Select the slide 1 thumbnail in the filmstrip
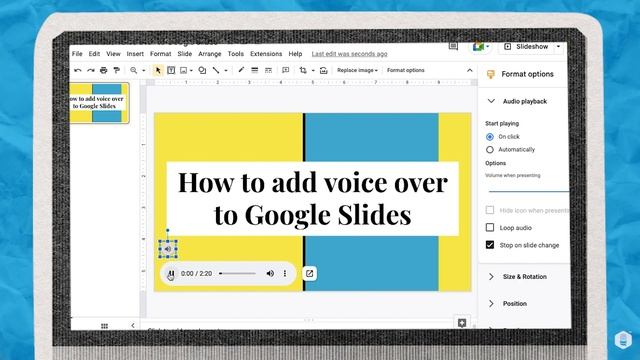 [x=99, y=102]
